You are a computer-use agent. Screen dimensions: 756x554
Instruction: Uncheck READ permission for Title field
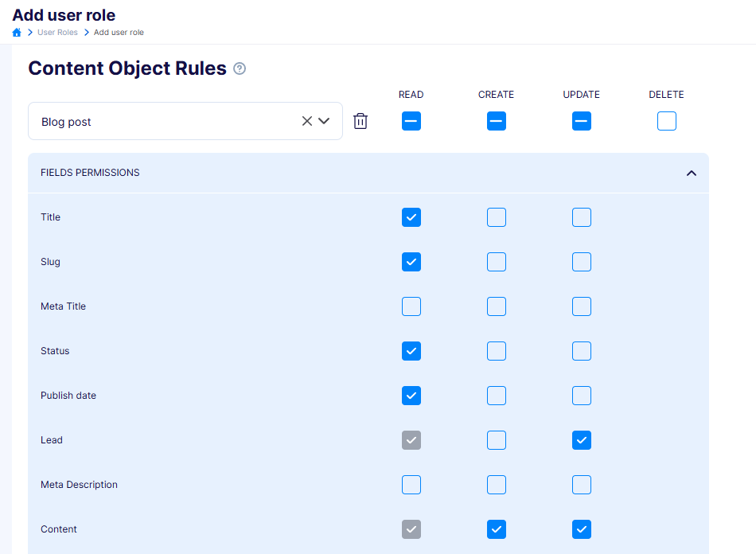click(411, 217)
